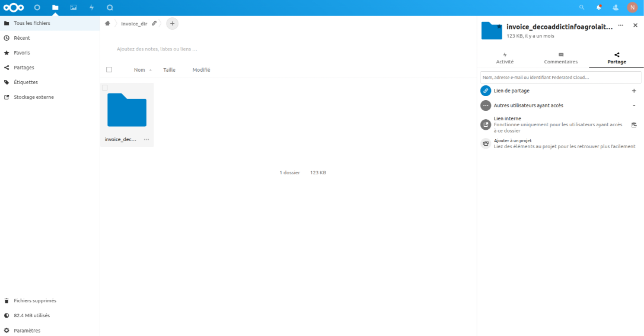Open Partages section
Viewport: 644px width, 336px height.
[x=50, y=68]
